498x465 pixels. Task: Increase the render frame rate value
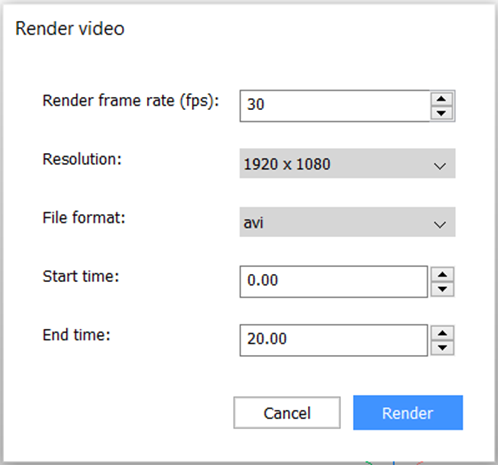pyautogui.click(x=441, y=99)
